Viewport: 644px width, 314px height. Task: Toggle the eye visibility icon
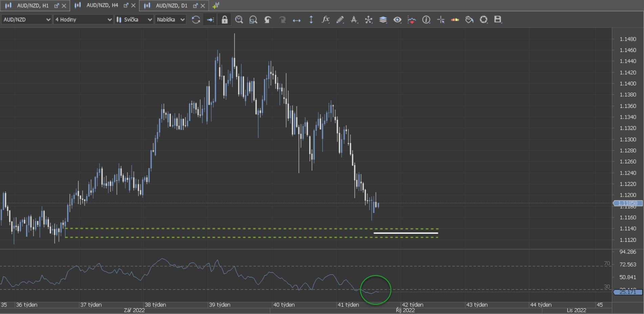click(397, 20)
